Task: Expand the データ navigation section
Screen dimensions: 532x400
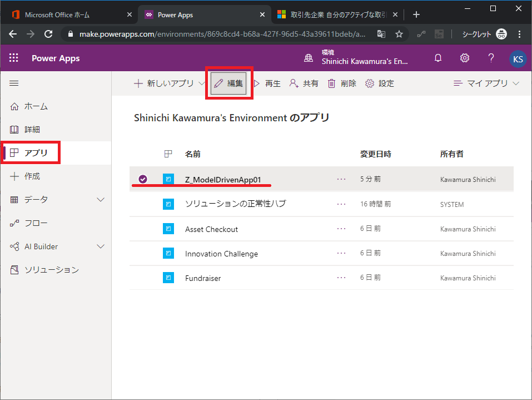Action: coord(101,199)
